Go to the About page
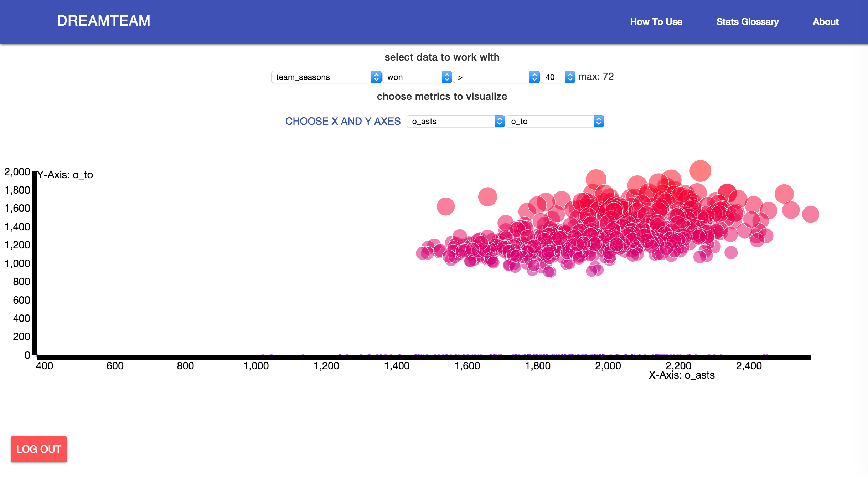 pos(825,22)
